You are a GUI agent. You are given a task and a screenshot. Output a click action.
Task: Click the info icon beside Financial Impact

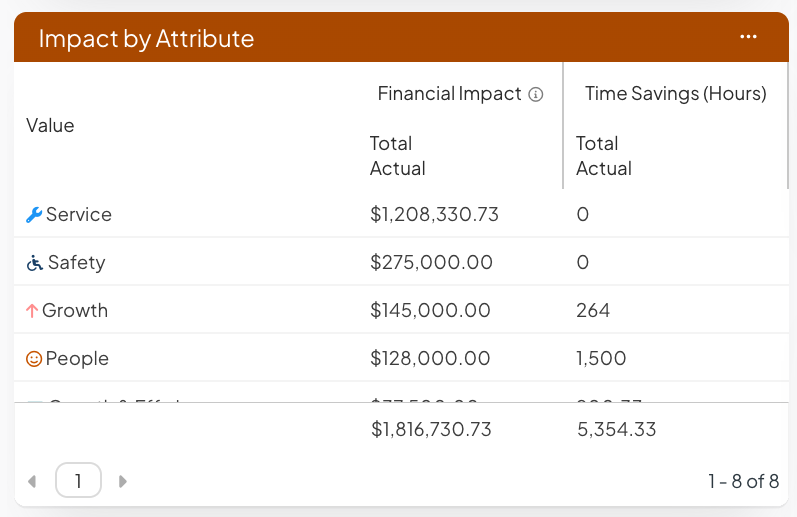click(x=536, y=95)
